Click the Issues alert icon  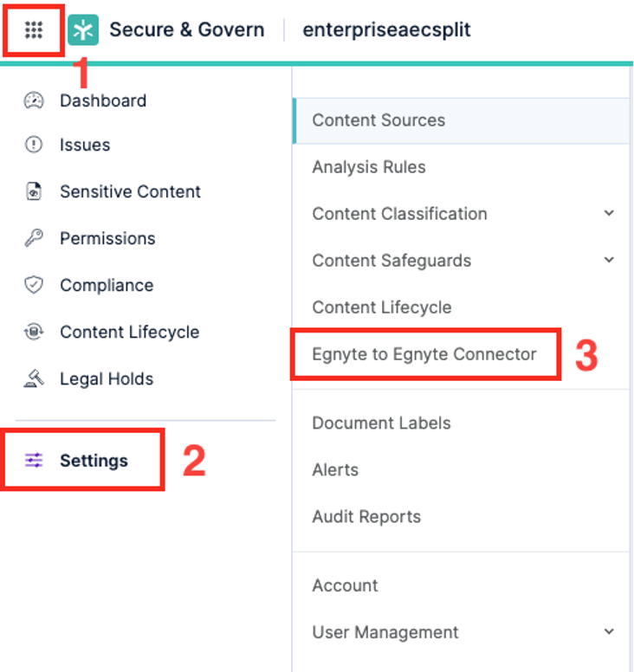point(34,145)
